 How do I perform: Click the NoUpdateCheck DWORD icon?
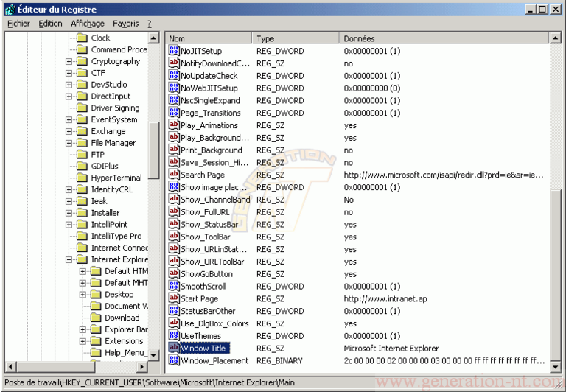pos(174,75)
